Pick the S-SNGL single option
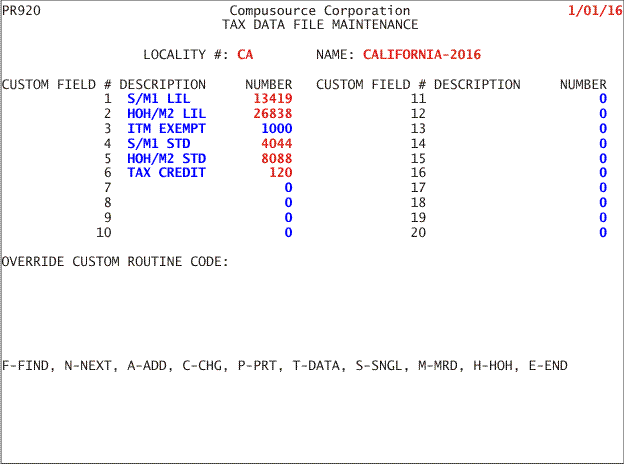The width and height of the screenshot is (624, 465). 380,365
